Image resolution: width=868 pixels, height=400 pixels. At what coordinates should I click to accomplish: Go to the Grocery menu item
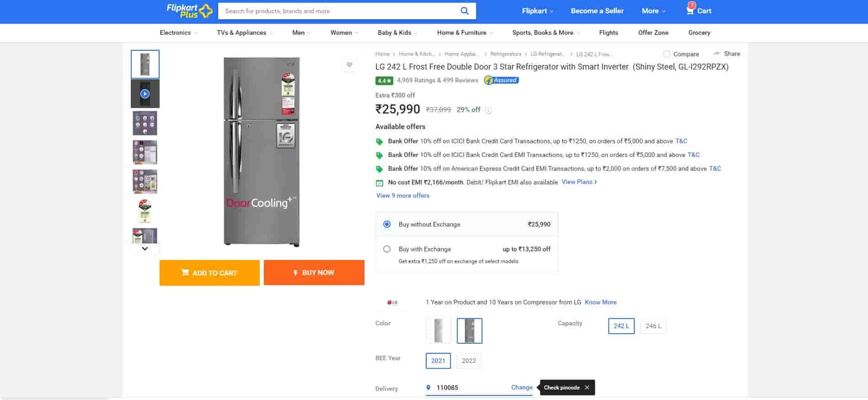click(699, 32)
